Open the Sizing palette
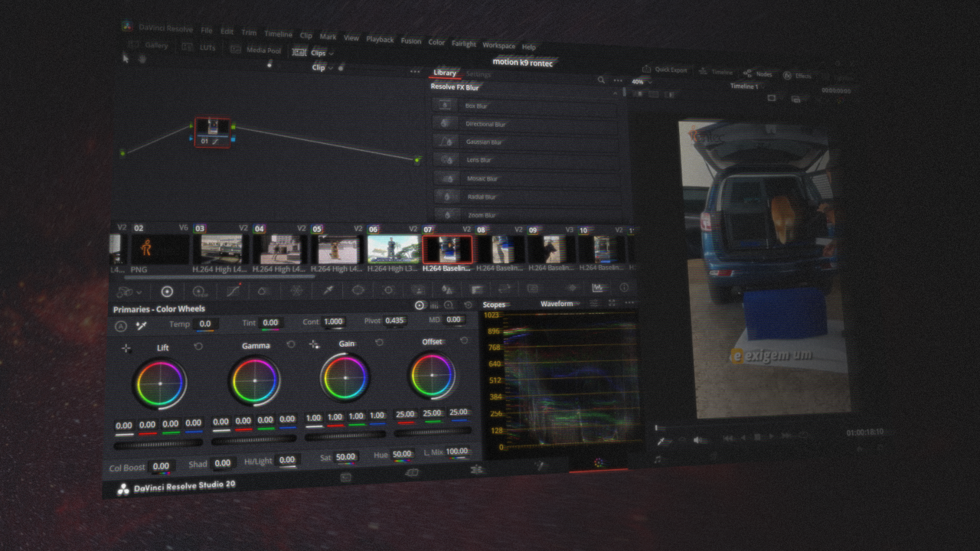This screenshot has width=980, height=551. [505, 289]
